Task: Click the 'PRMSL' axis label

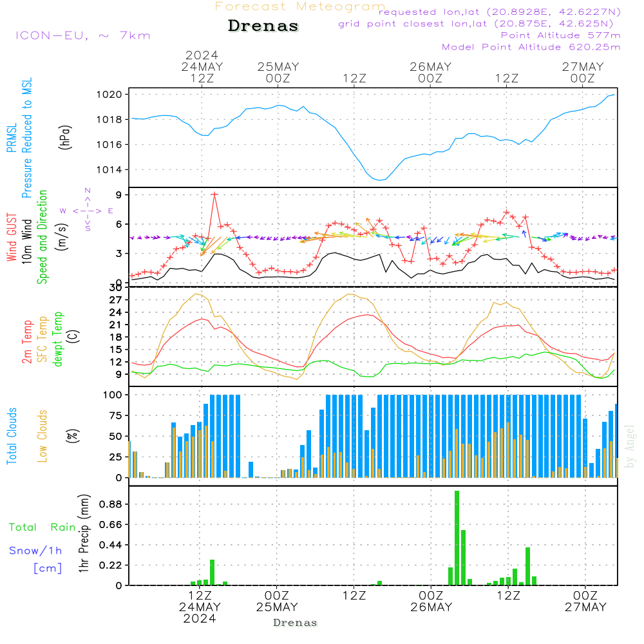Action: [x=12, y=138]
